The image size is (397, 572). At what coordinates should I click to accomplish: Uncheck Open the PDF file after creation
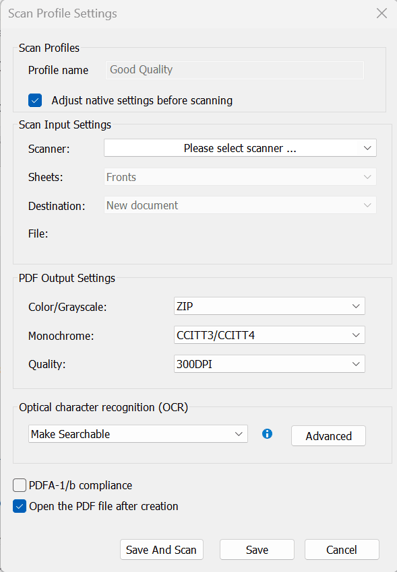coord(20,506)
